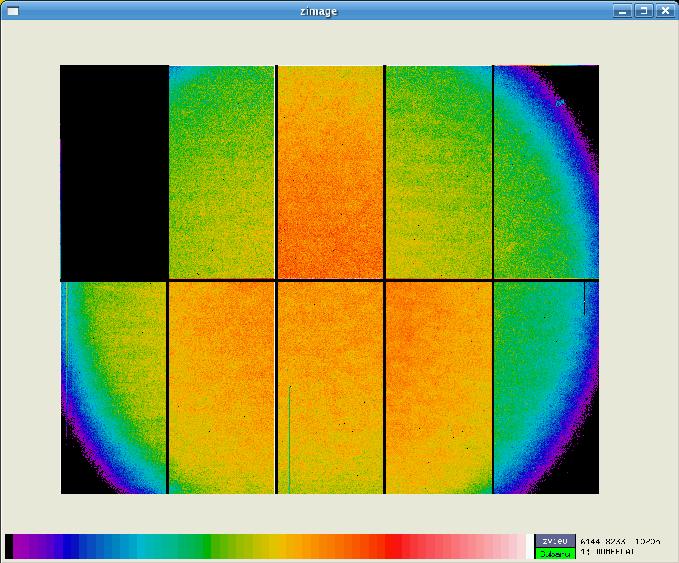
Task: Click the blank black CCD chip at top-left
Action: click(x=114, y=171)
